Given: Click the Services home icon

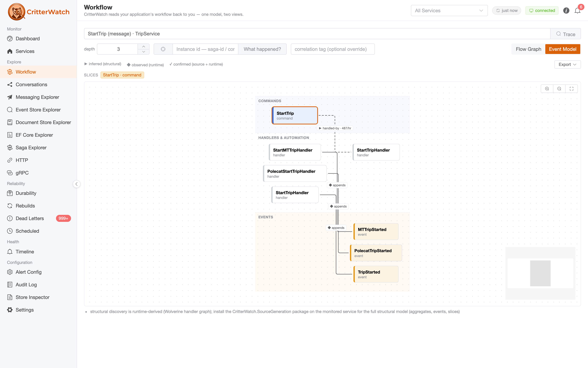Looking at the screenshot, I should pyautogui.click(x=10, y=51).
